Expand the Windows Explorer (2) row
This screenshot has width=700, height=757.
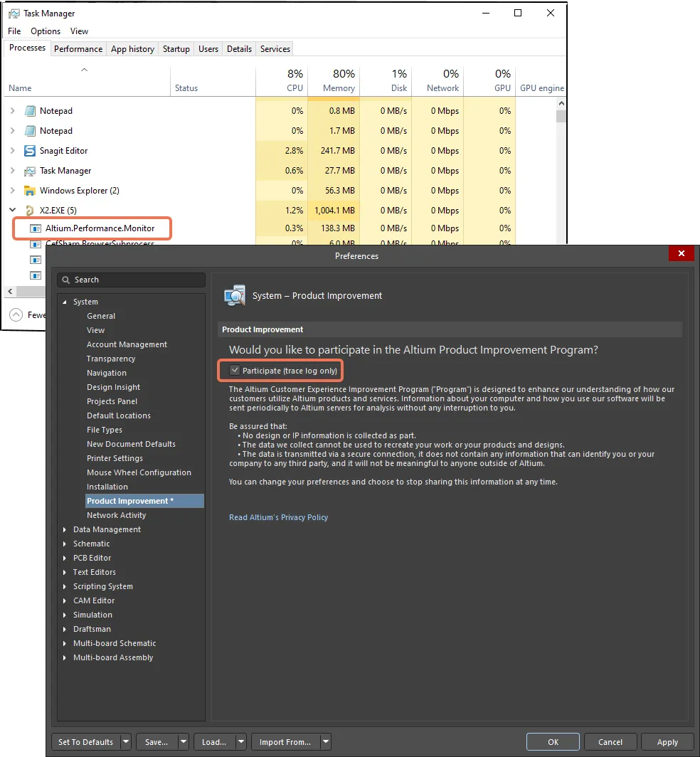(13, 191)
